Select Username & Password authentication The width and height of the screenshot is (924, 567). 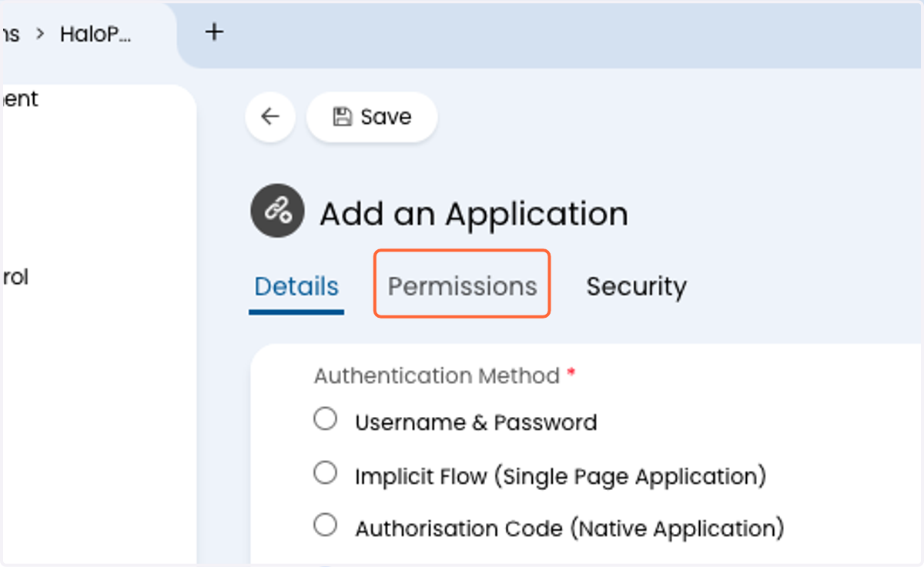pyautogui.click(x=326, y=420)
